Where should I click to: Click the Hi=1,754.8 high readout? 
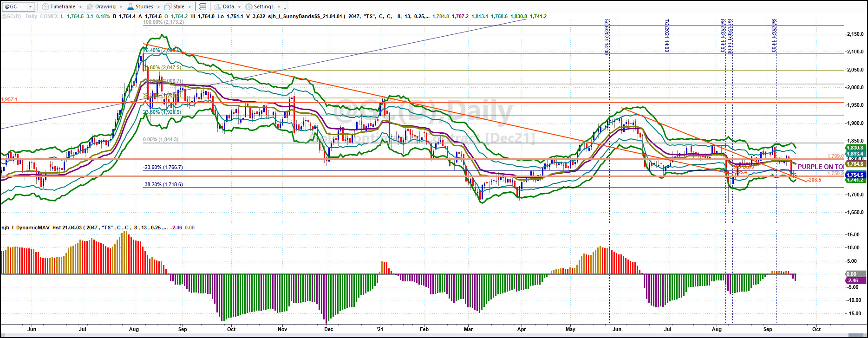tap(202, 16)
